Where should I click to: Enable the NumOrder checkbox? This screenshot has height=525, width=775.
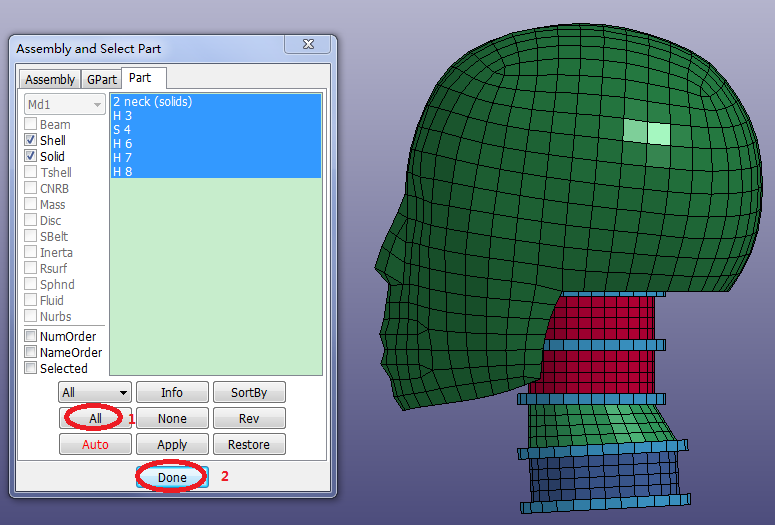point(31,337)
